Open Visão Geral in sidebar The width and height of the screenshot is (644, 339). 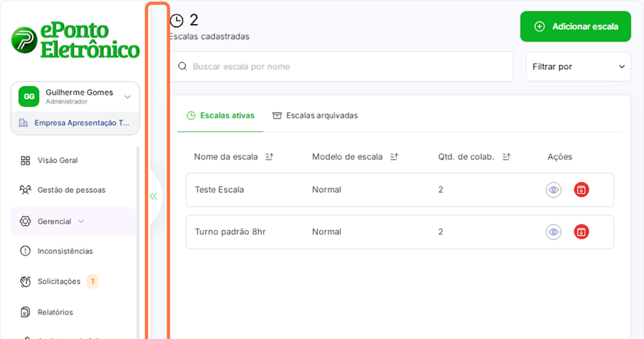pos(57,160)
